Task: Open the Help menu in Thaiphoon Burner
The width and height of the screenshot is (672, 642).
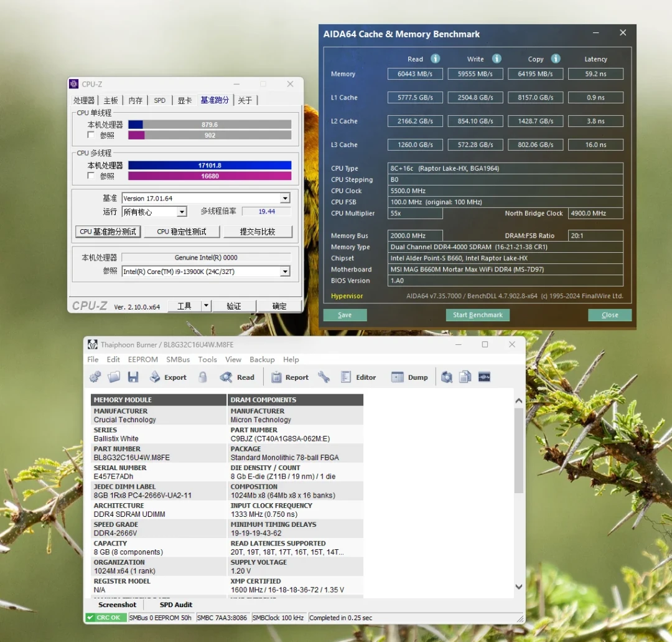Action: (291, 359)
